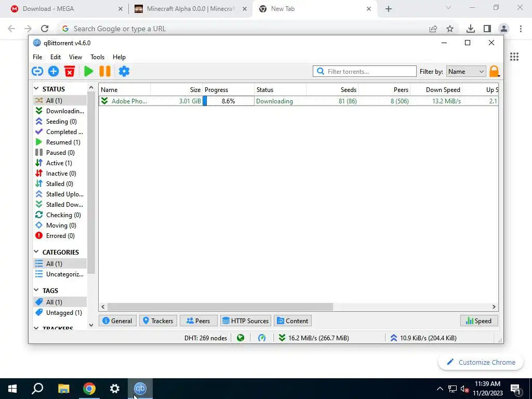Sort by the Name column header
This screenshot has height=399, width=532.
pyautogui.click(x=125, y=89)
